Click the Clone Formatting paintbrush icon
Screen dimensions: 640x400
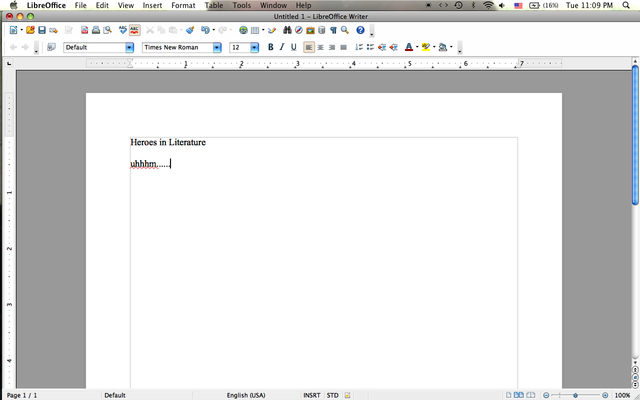[x=190, y=30]
